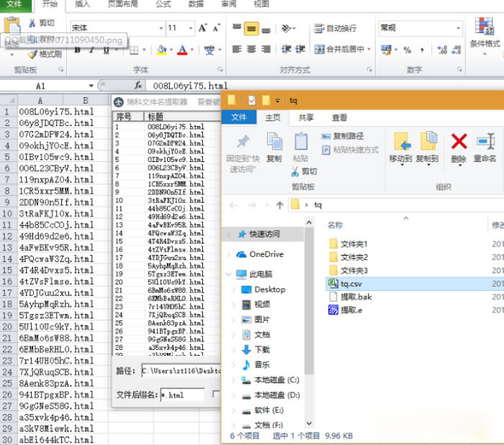The height and width of the screenshot is (445, 504).
Task: Toggle 自动换行 wrap text
Action: [336, 28]
